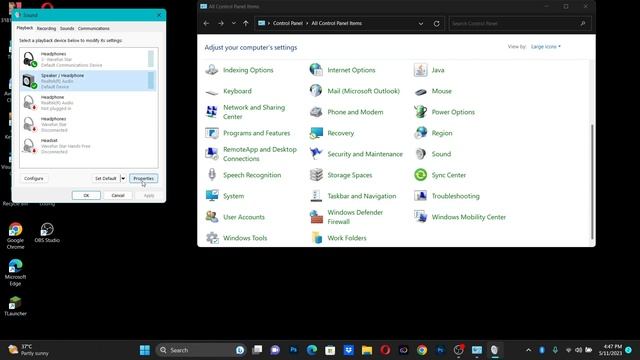Click 'Control Panel' in the address breadcrumb
Screen dimensions: 640x360
pyautogui.click(x=288, y=23)
